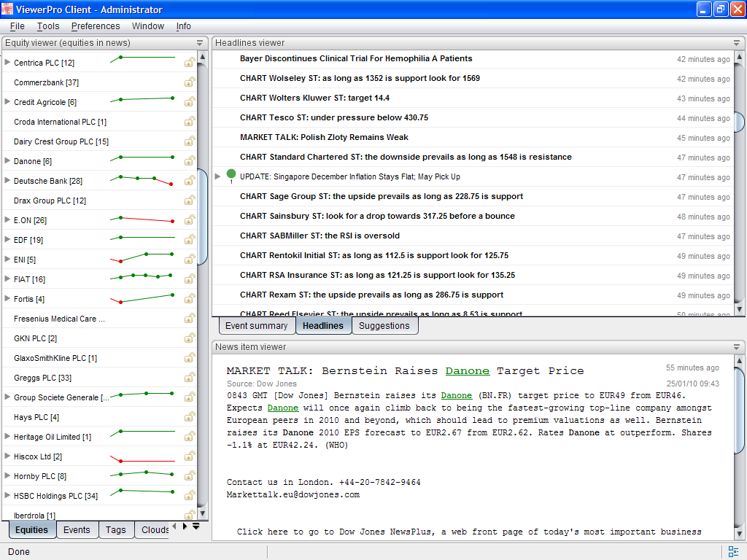The height and width of the screenshot is (560, 747).
Task: Toggle lock icon for ENI row
Action: coord(190,259)
